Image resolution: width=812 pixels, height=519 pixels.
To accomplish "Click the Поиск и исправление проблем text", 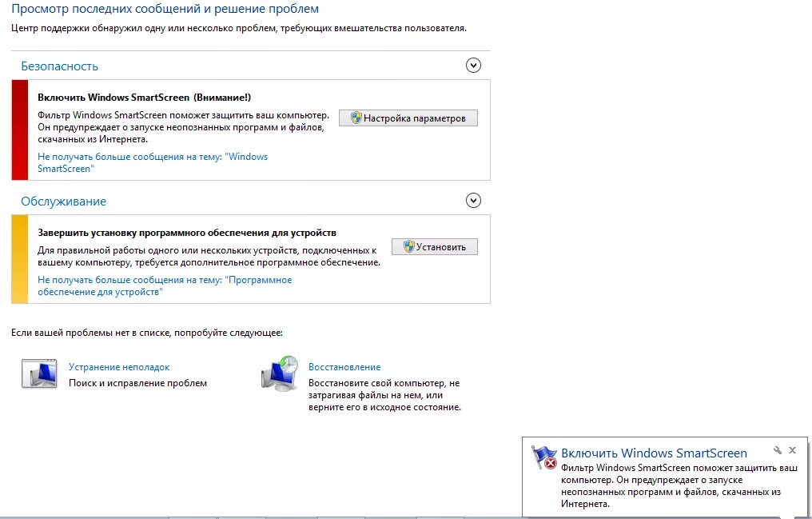I will coord(137,383).
